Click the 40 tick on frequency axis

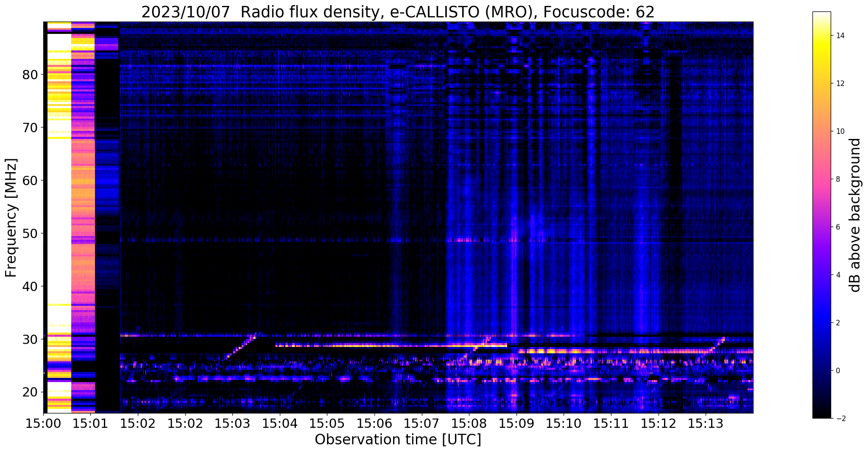pyautogui.click(x=30, y=286)
